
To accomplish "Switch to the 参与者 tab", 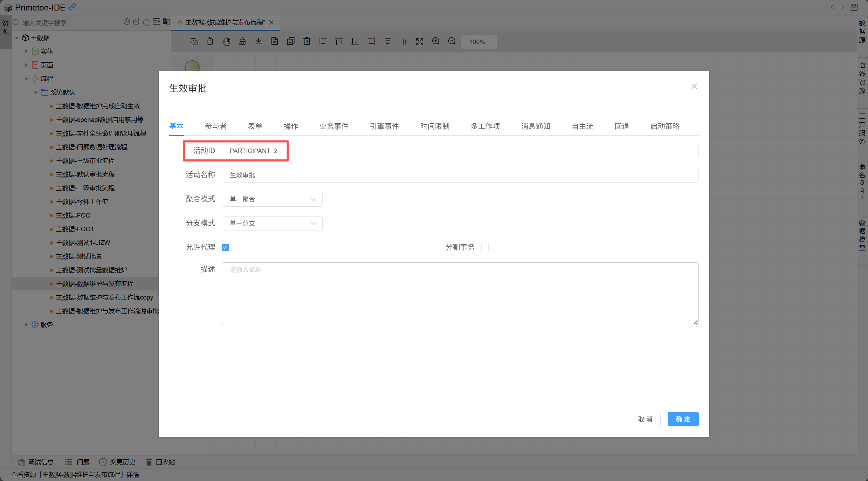I will [215, 126].
